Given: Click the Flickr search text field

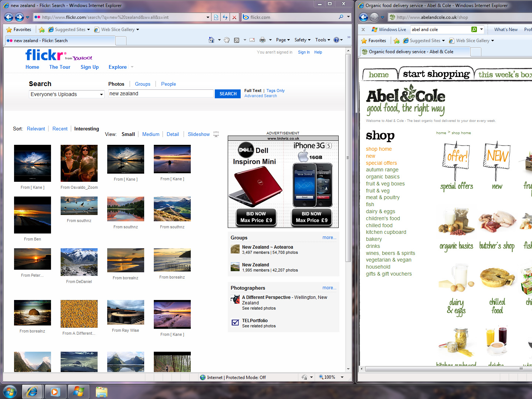Looking at the screenshot, I should point(161,93).
